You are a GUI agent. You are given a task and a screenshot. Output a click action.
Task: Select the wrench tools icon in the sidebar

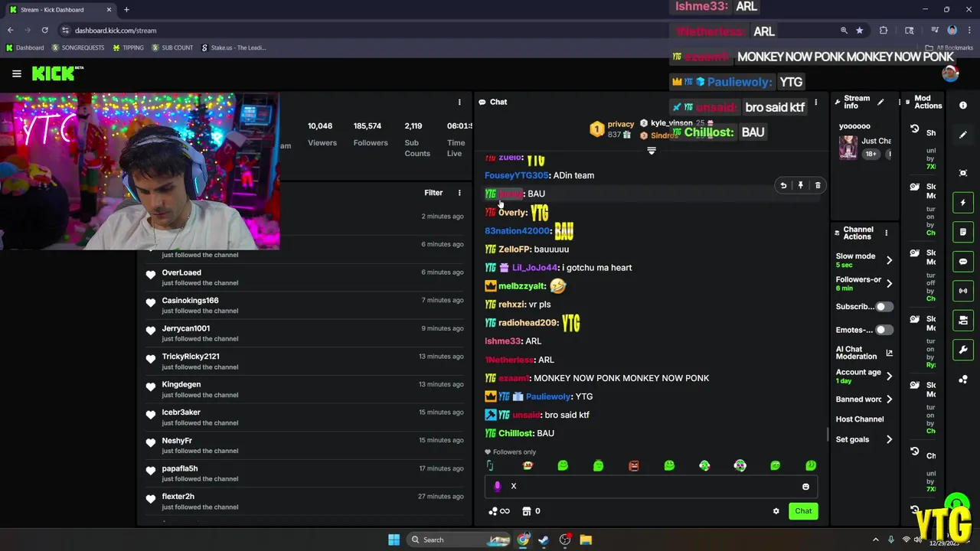[963, 350]
